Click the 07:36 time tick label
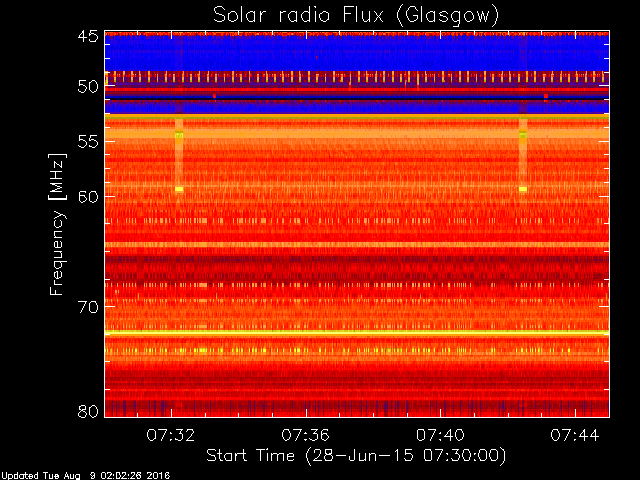640x480 pixels. click(305, 435)
